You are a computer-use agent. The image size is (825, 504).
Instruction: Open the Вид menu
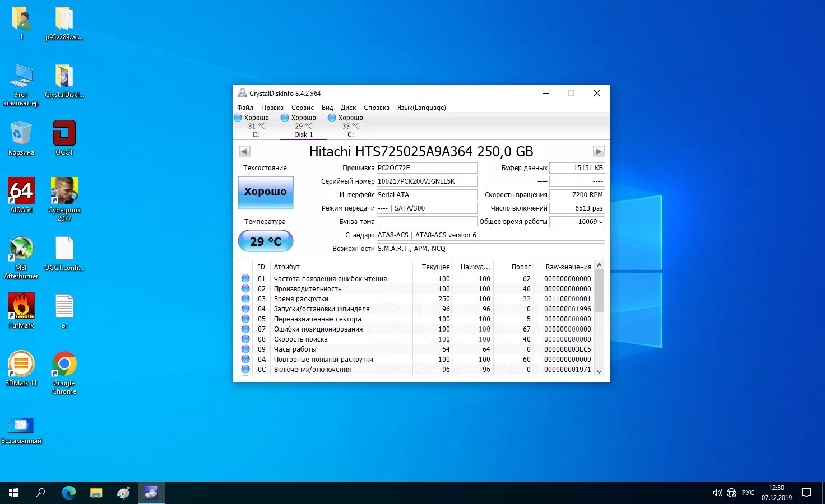coord(327,108)
